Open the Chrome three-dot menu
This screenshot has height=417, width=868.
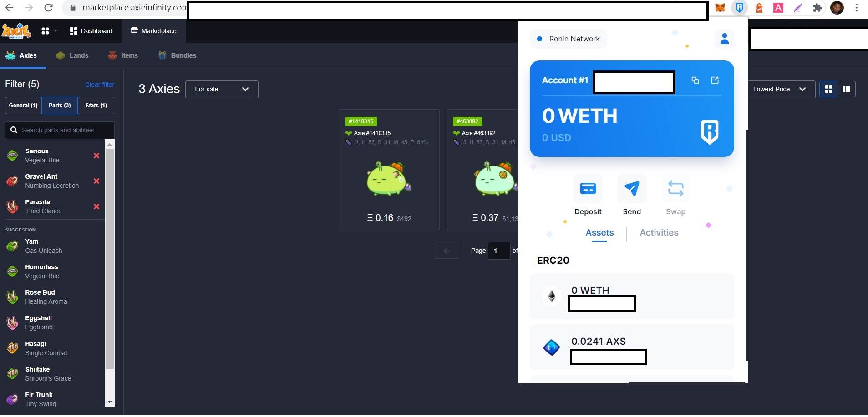click(x=856, y=8)
